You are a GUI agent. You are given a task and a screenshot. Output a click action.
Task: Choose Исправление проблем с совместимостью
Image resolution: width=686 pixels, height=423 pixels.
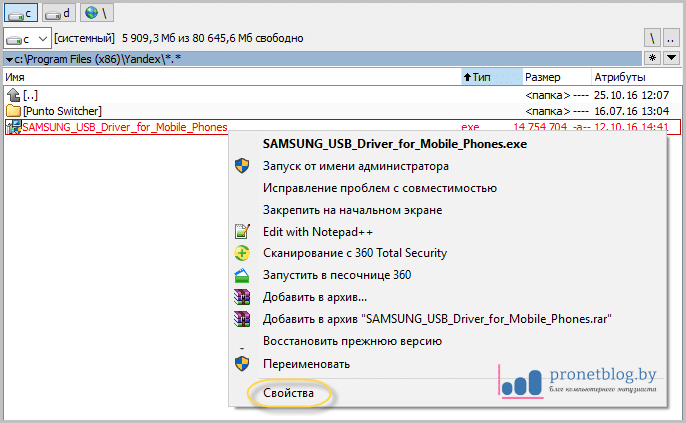pyautogui.click(x=380, y=188)
